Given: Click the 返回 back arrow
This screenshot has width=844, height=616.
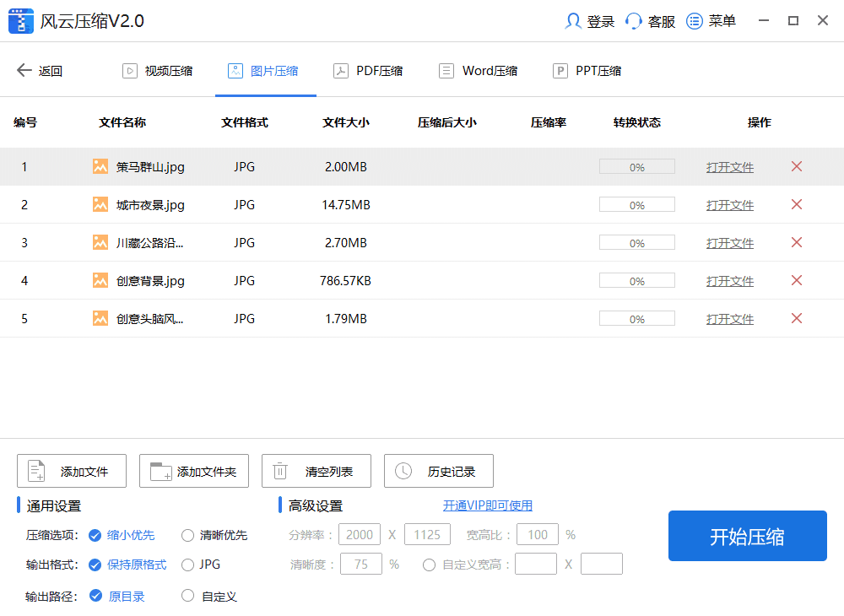Looking at the screenshot, I should [24, 71].
